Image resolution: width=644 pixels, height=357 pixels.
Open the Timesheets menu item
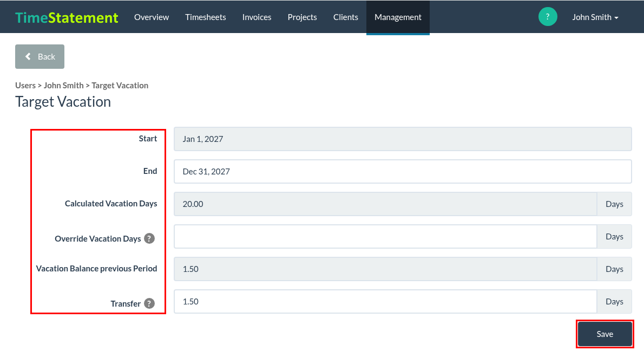205,17
